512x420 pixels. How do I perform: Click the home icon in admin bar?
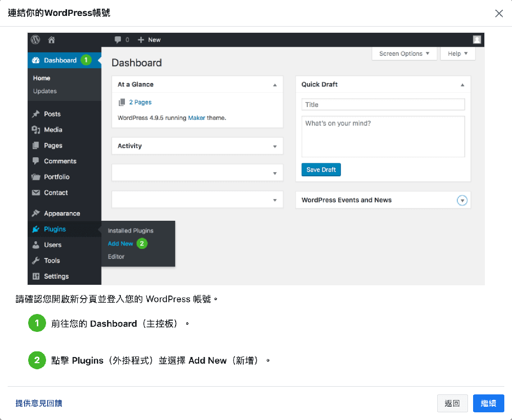(x=51, y=40)
